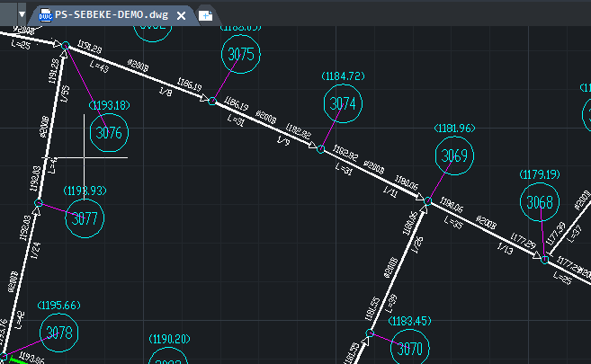Screen dimensions: 591x364
Task: Select manhole circle 3075
Action: (x=241, y=54)
